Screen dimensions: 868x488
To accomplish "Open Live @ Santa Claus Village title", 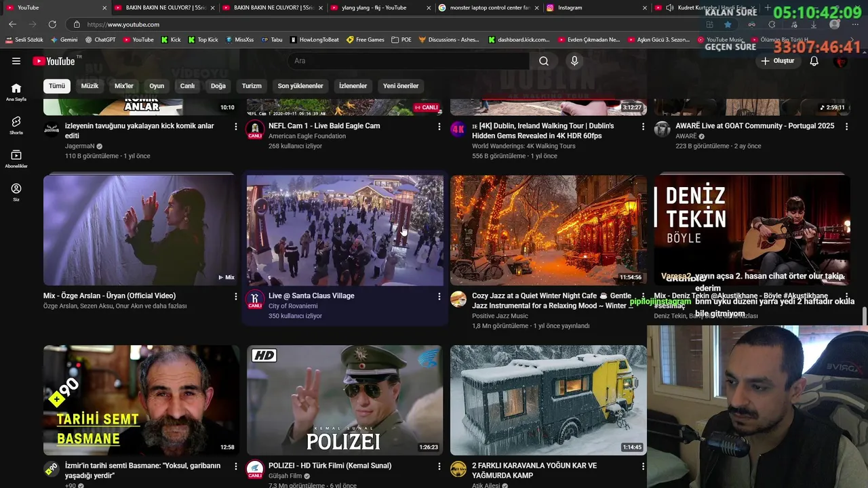I will coord(311,296).
